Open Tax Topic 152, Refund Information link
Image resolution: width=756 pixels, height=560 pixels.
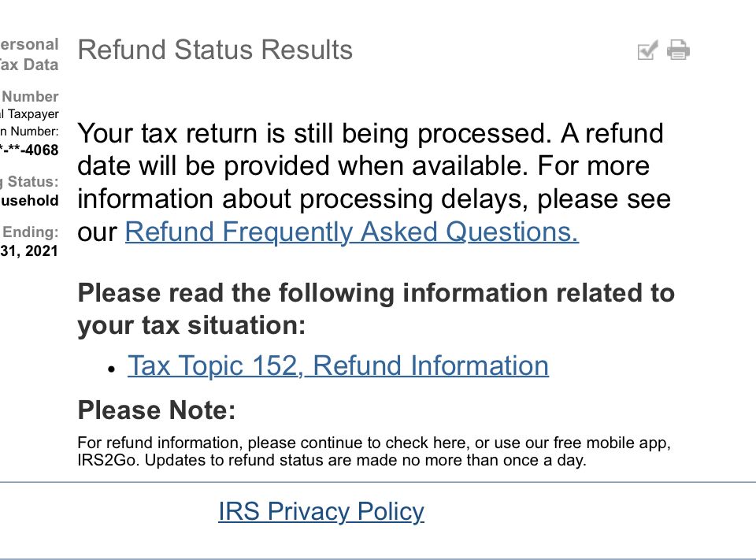pos(338,365)
